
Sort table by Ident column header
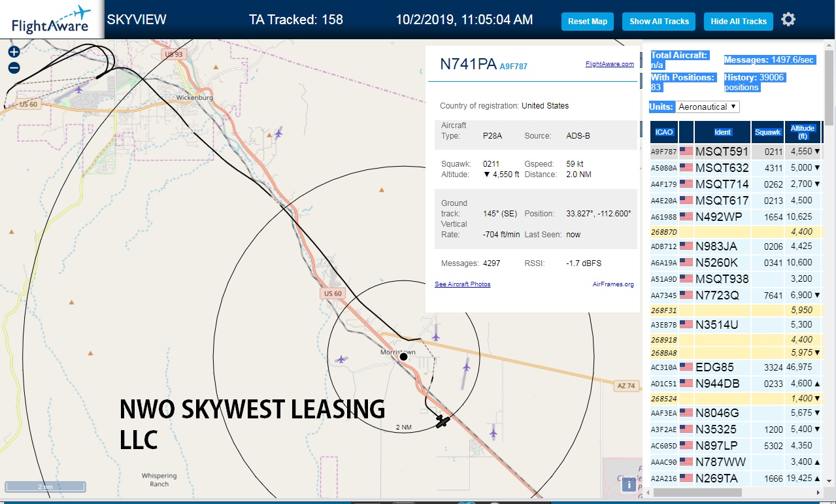click(x=722, y=132)
